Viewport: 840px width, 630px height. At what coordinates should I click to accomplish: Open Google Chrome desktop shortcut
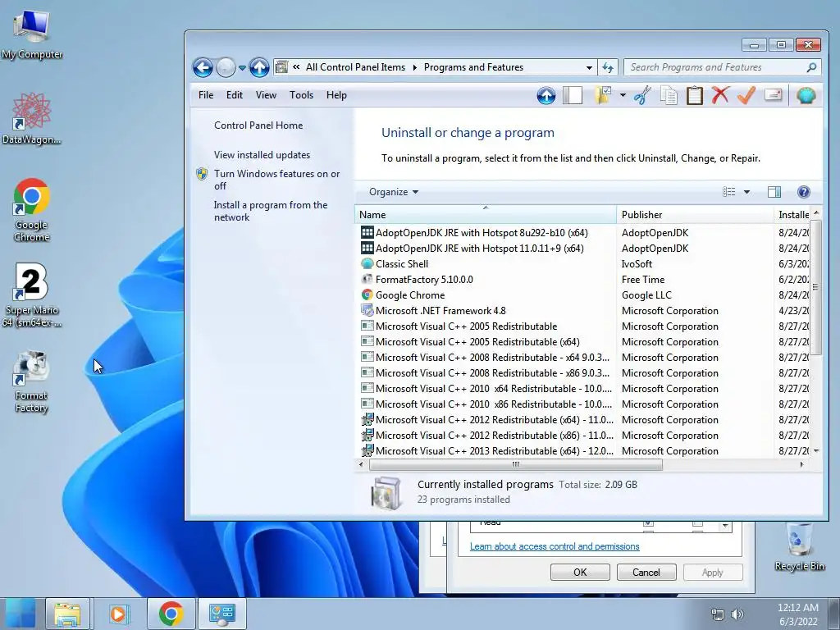32,210
